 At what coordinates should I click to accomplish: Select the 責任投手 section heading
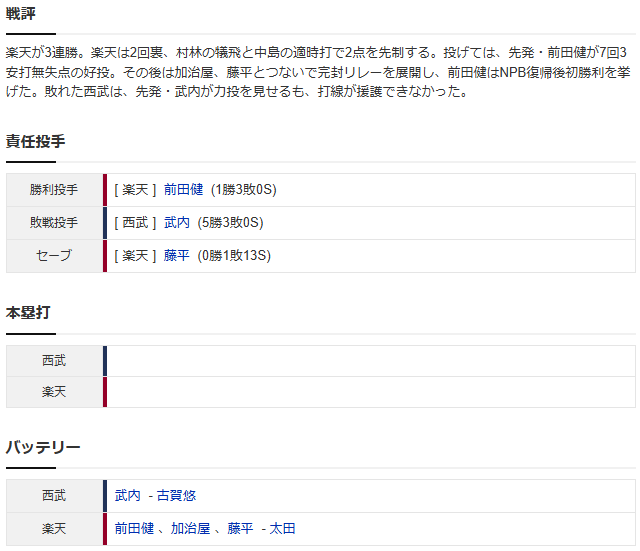tap(36, 141)
